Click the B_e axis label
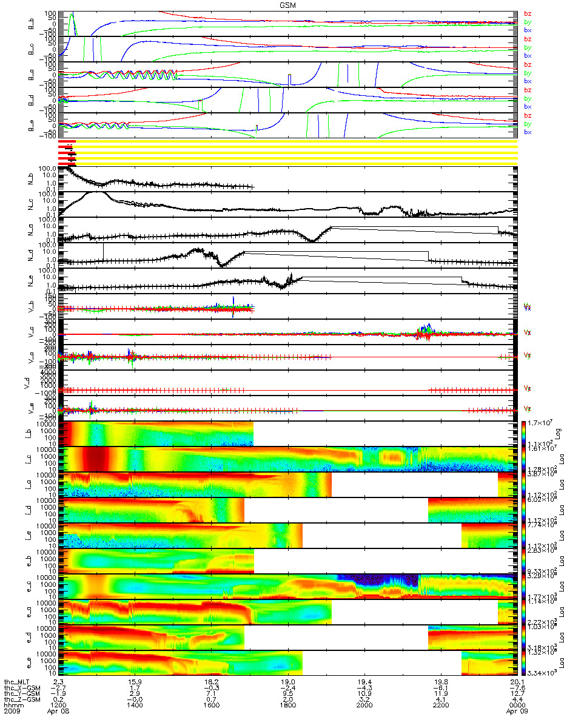This screenshot has height=728, width=564. (30, 125)
